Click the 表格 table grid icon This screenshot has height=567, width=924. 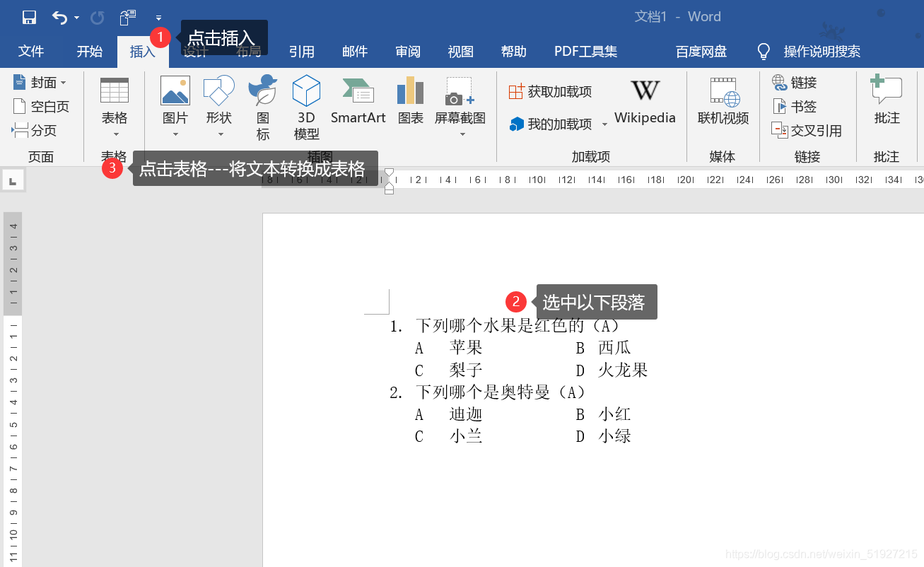[115, 90]
